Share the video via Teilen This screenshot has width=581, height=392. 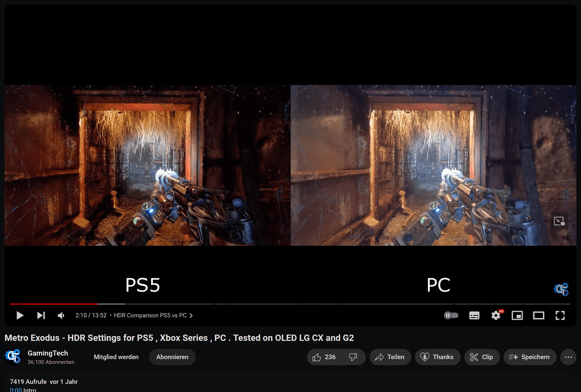(x=390, y=357)
